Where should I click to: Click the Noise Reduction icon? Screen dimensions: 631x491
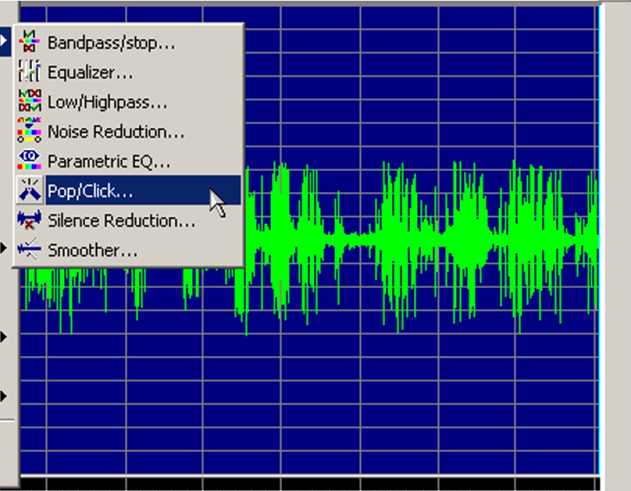(29, 130)
